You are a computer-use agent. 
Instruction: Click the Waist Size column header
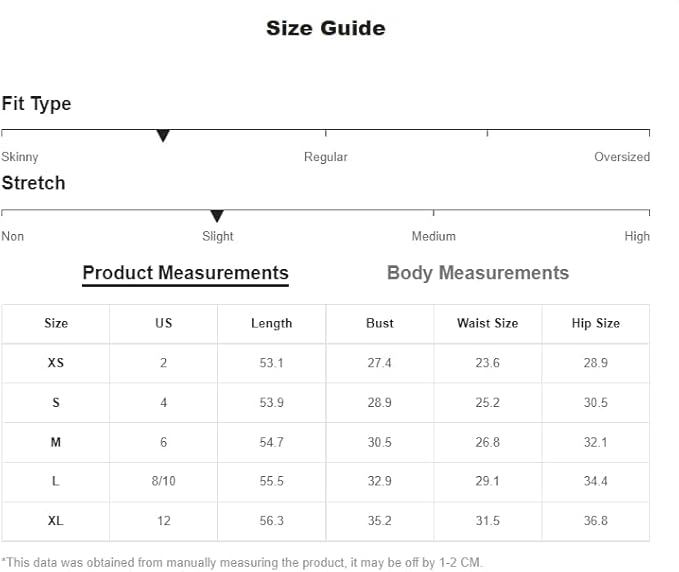(488, 323)
